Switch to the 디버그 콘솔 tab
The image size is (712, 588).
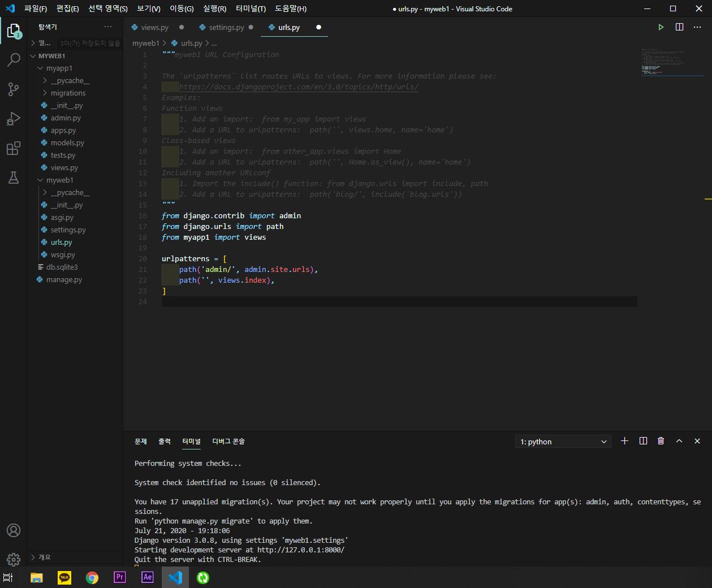click(x=228, y=441)
